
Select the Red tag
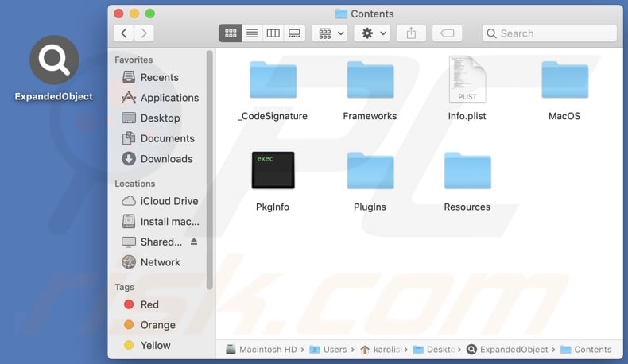point(149,304)
